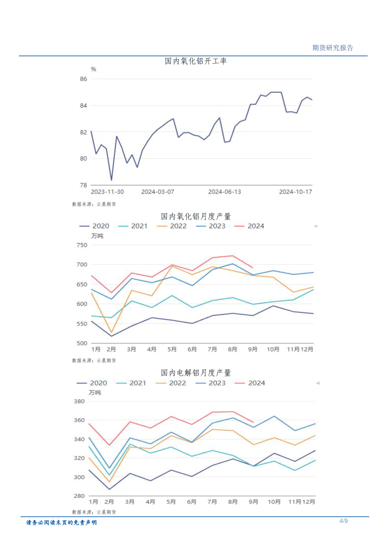Toggle 2021 series in alumina output legend
The image size is (392, 554).
click(x=133, y=226)
